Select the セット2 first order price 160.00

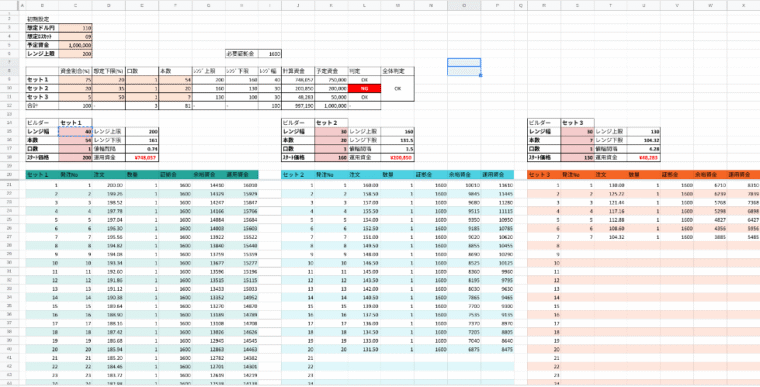pyautogui.click(x=364, y=185)
